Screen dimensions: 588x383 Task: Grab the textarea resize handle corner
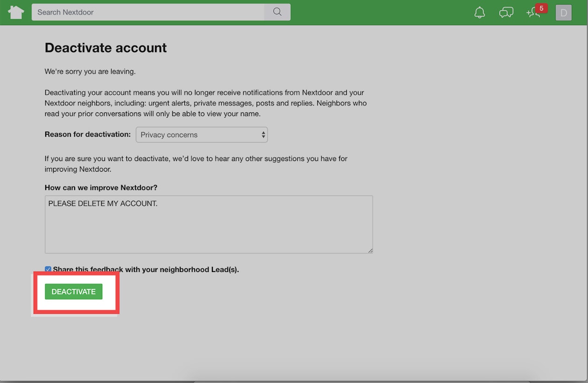click(370, 251)
